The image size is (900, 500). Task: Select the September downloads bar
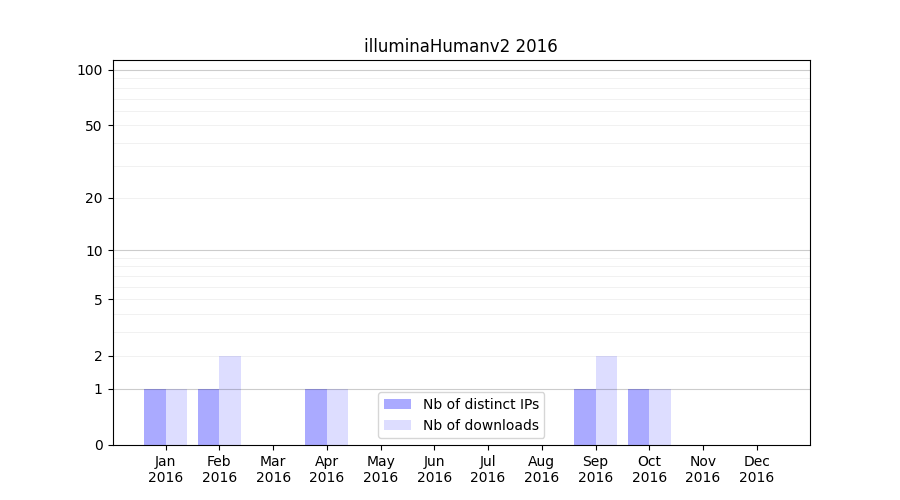606,400
